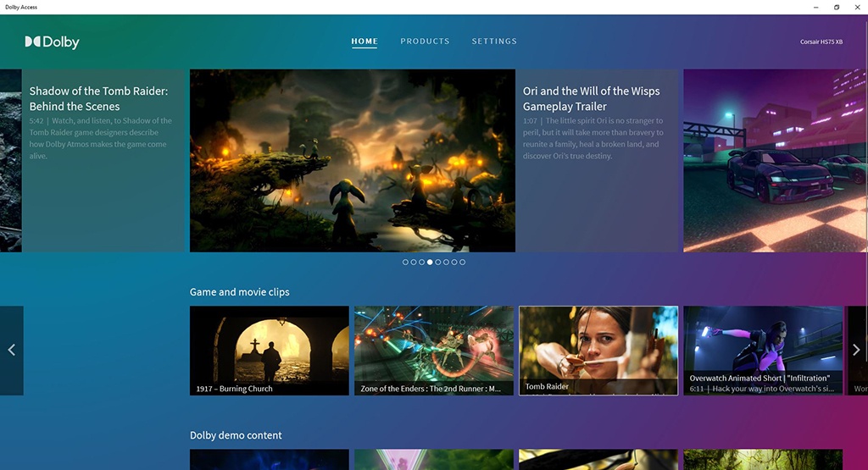Open Ori and the Will of the Wisps Gameplay Trailer title
The width and height of the screenshot is (868, 470).
tap(591, 98)
